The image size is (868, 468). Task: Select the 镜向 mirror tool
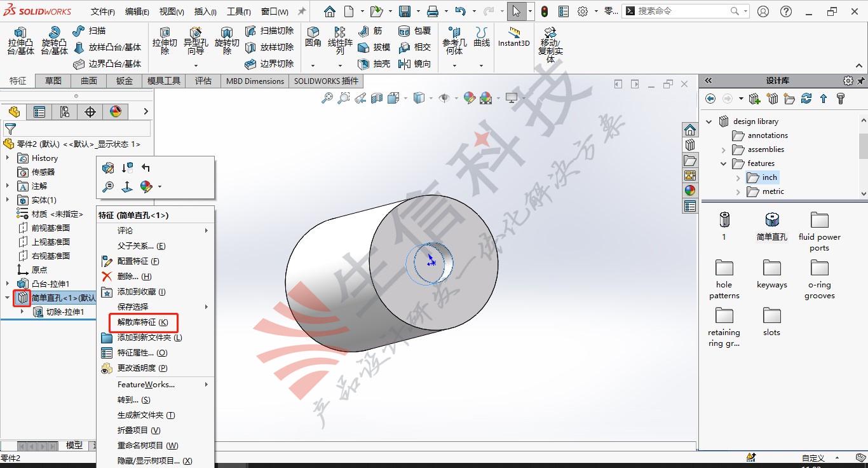coord(414,64)
